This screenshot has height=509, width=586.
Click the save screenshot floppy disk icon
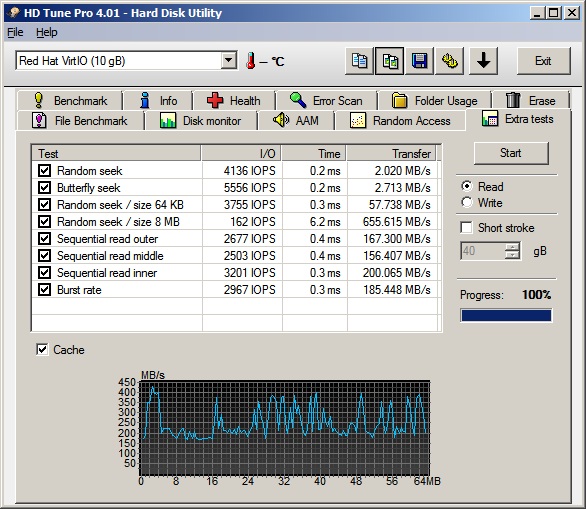pos(419,61)
